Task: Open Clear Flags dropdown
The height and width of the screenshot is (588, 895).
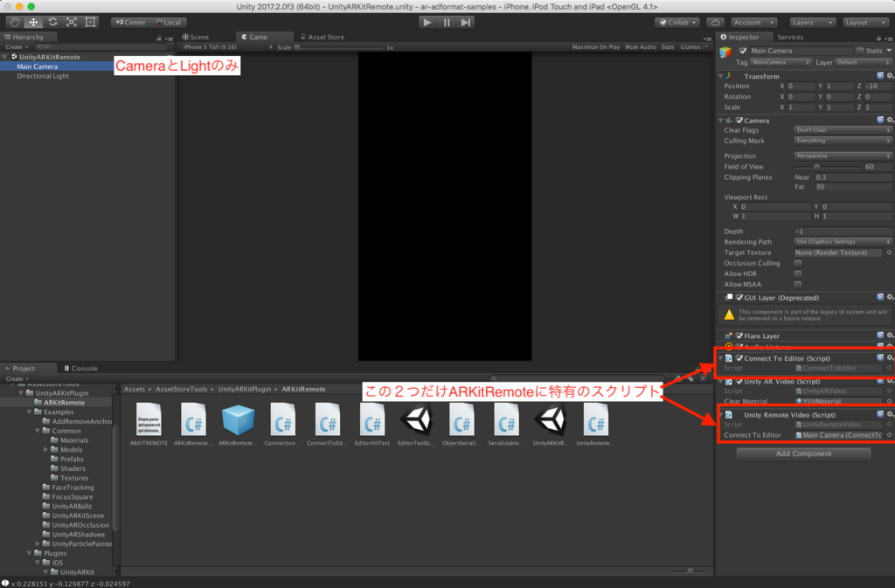Action: point(843,130)
